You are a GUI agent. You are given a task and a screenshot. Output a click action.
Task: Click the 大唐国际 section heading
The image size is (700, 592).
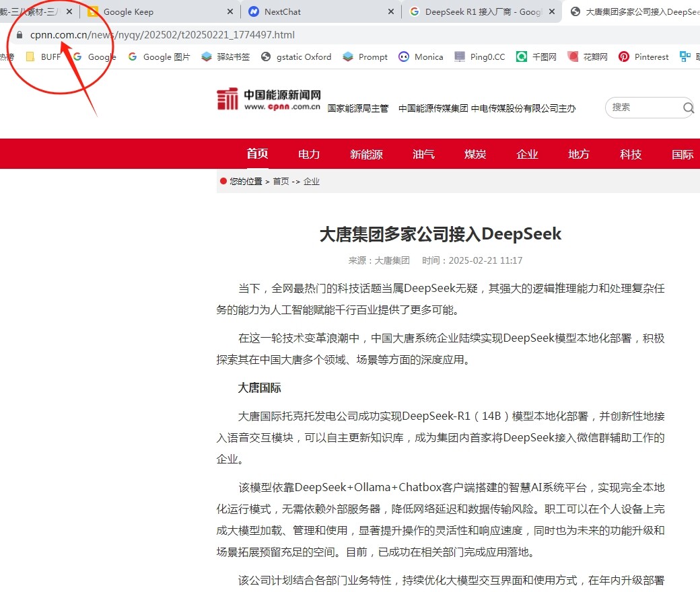pos(259,387)
